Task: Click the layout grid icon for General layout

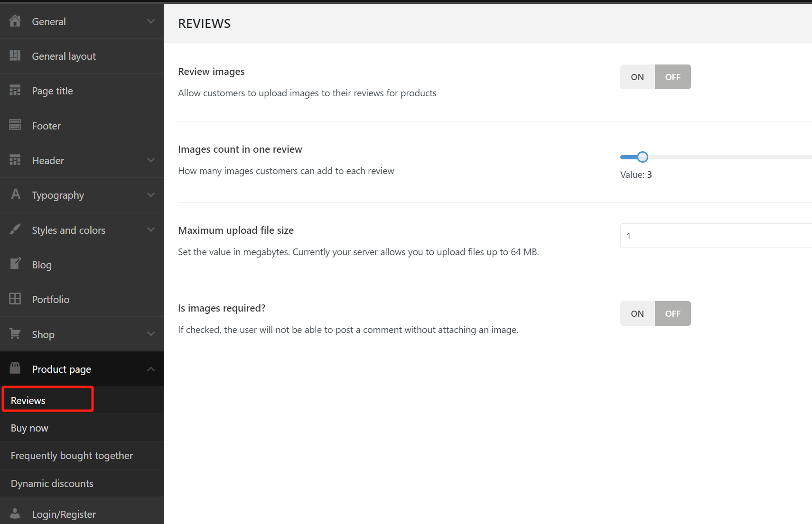Action: point(15,55)
